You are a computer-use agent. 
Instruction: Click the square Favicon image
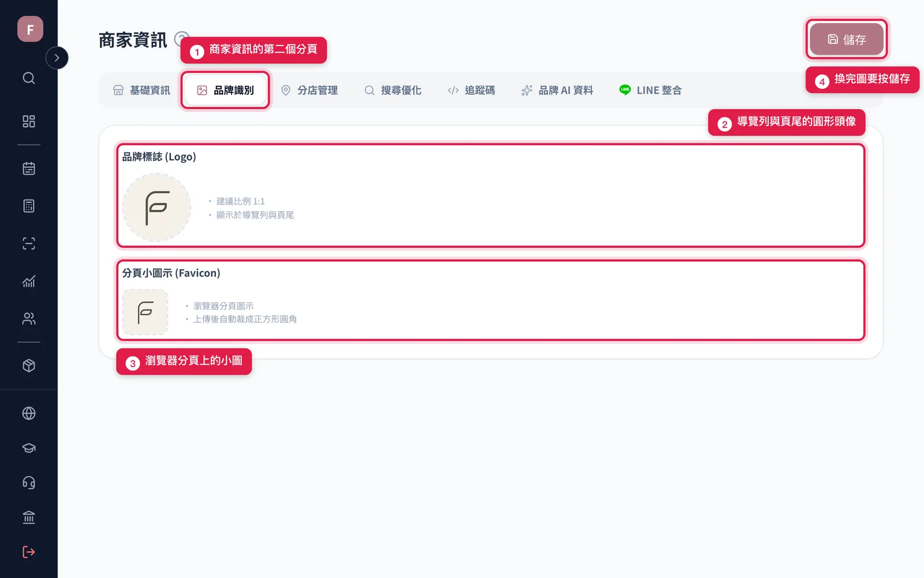pos(145,312)
